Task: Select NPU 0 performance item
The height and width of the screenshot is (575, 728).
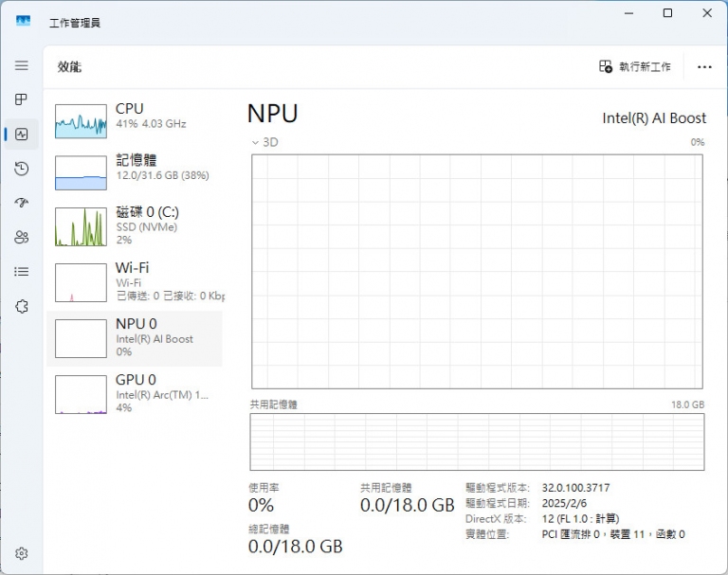Action: click(x=135, y=338)
